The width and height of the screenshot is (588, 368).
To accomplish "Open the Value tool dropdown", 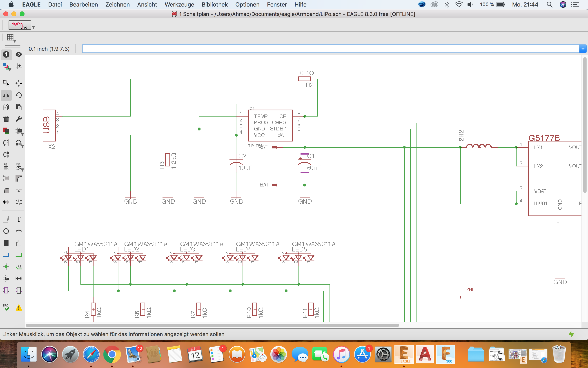I will [x=23, y=170].
